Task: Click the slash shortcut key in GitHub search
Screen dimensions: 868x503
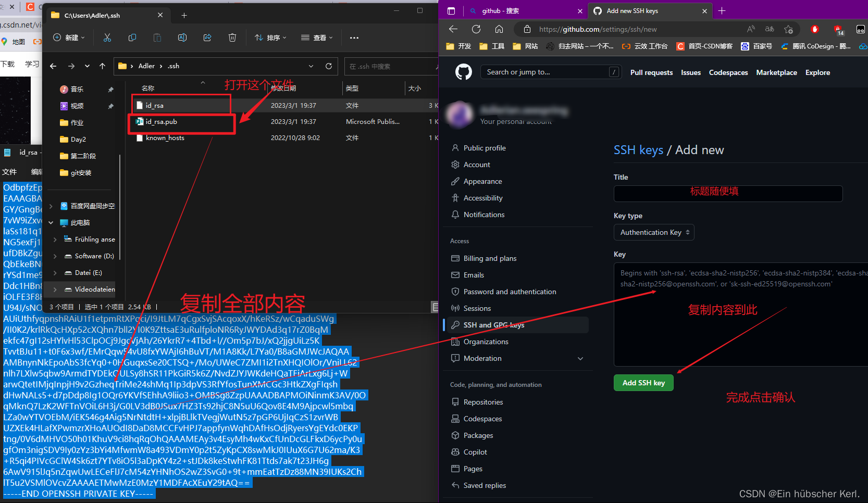Action: pyautogui.click(x=614, y=72)
